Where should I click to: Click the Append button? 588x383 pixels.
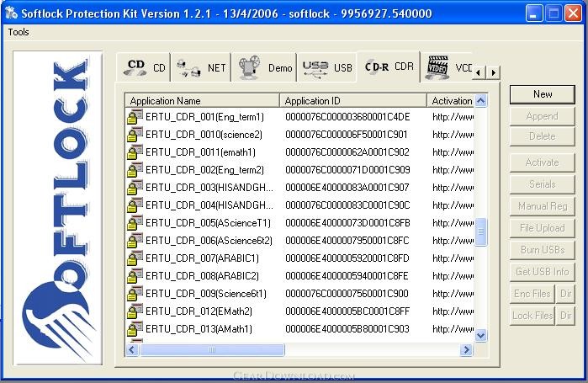(543, 116)
